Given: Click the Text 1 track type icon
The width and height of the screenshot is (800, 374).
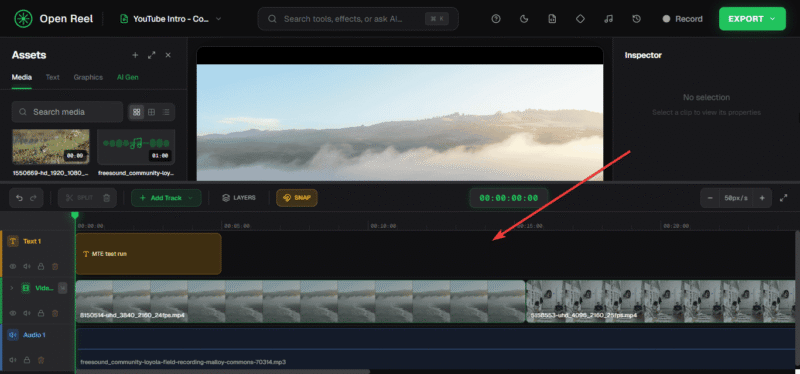Looking at the screenshot, I should pyautogui.click(x=13, y=241).
